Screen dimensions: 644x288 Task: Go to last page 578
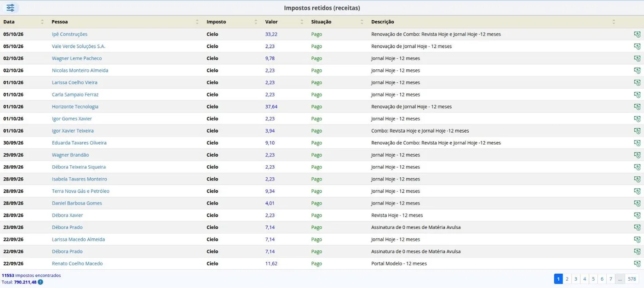point(632,279)
